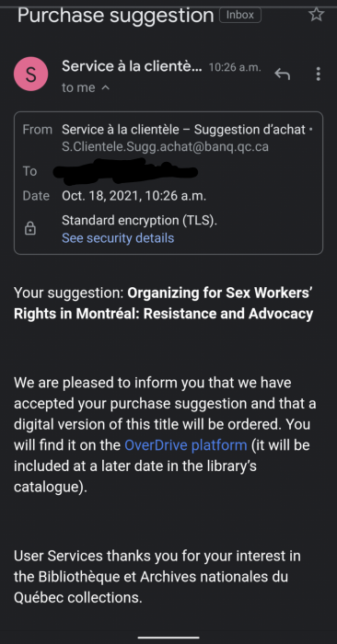Collapse recipient details next to 'to me'
Image resolution: width=337 pixels, height=644 pixels.
[106, 87]
